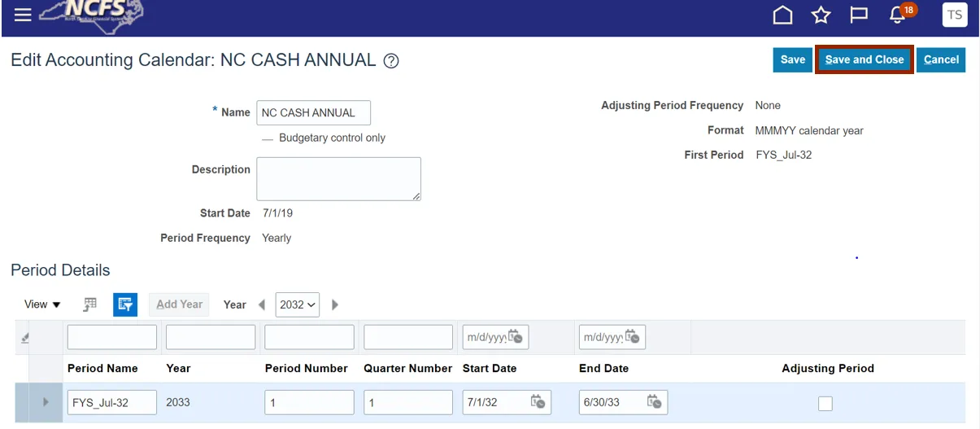Go to the next year arrow

tap(335, 304)
